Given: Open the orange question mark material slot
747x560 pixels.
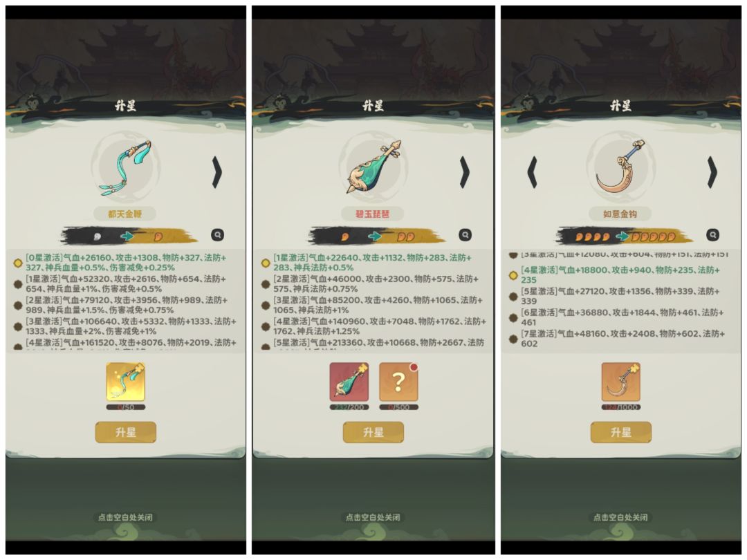Looking at the screenshot, I should (x=399, y=382).
